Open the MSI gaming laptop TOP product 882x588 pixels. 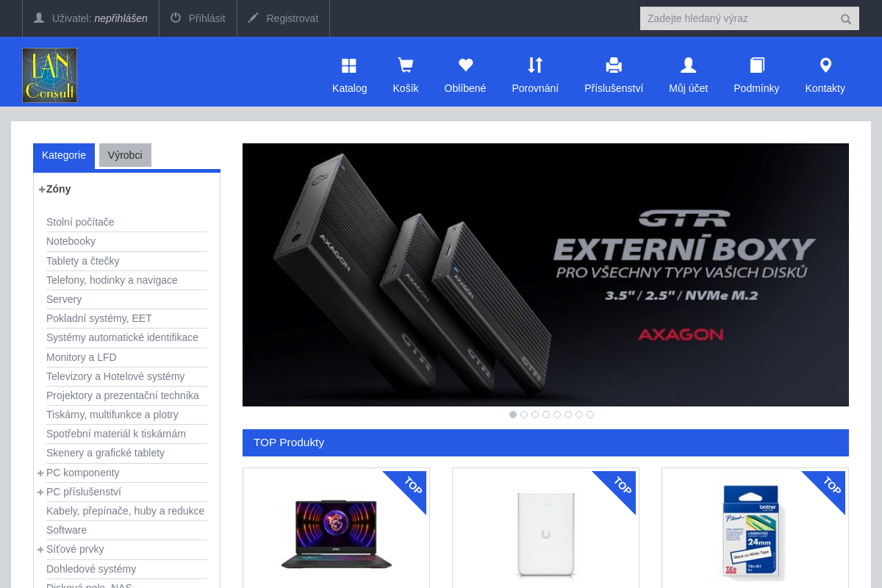click(336, 534)
